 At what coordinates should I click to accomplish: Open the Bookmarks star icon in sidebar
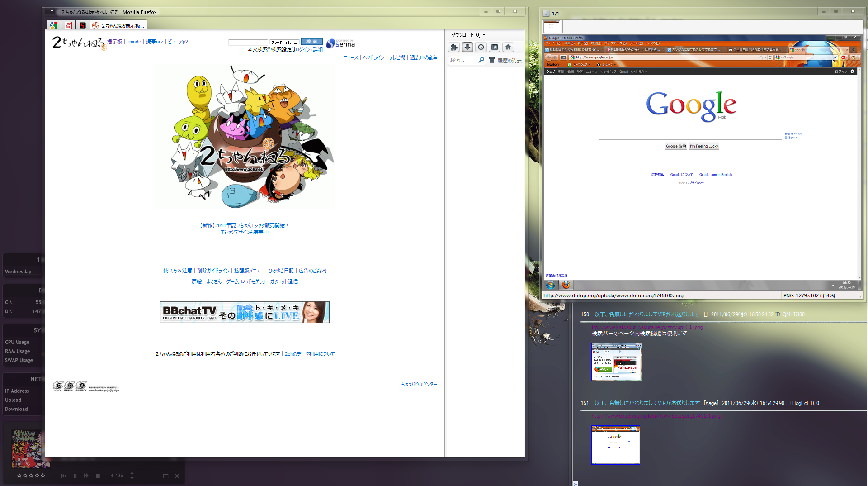pyautogui.click(x=495, y=47)
